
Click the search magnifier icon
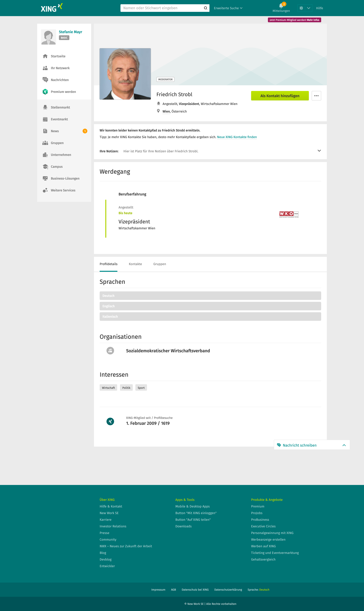click(x=206, y=8)
